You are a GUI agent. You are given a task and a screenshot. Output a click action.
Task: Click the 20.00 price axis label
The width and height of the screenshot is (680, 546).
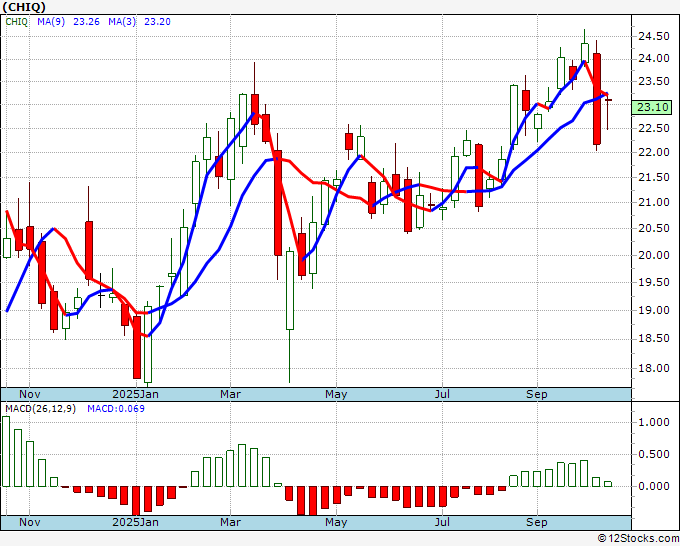coord(654,255)
